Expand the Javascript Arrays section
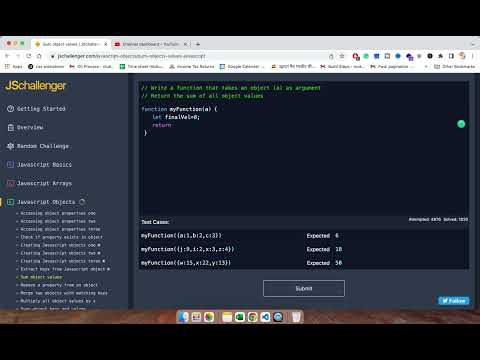 point(44,183)
